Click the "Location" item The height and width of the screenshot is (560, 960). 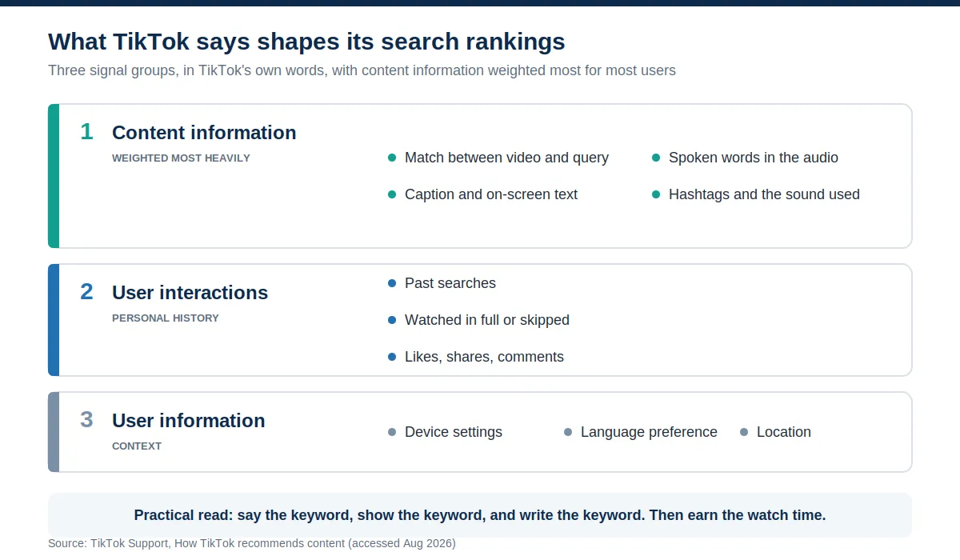pos(784,432)
